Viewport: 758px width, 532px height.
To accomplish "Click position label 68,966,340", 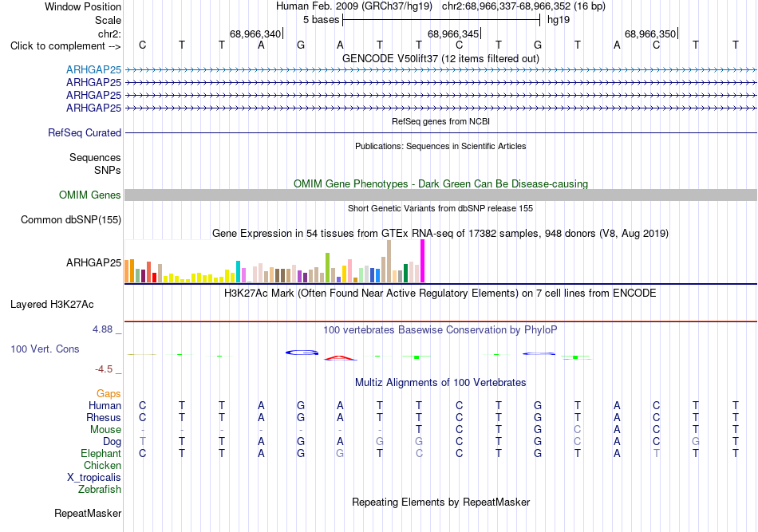I will pyautogui.click(x=255, y=33).
